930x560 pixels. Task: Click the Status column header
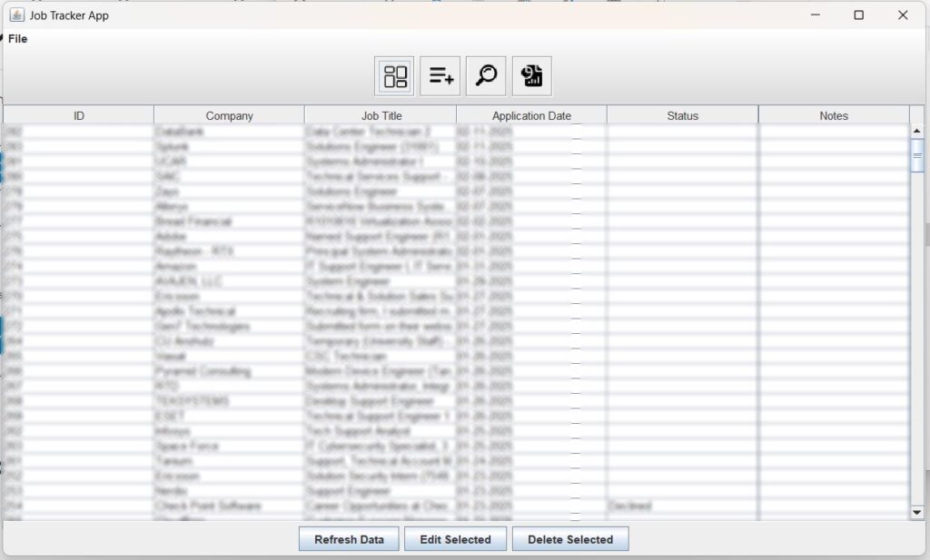683,115
